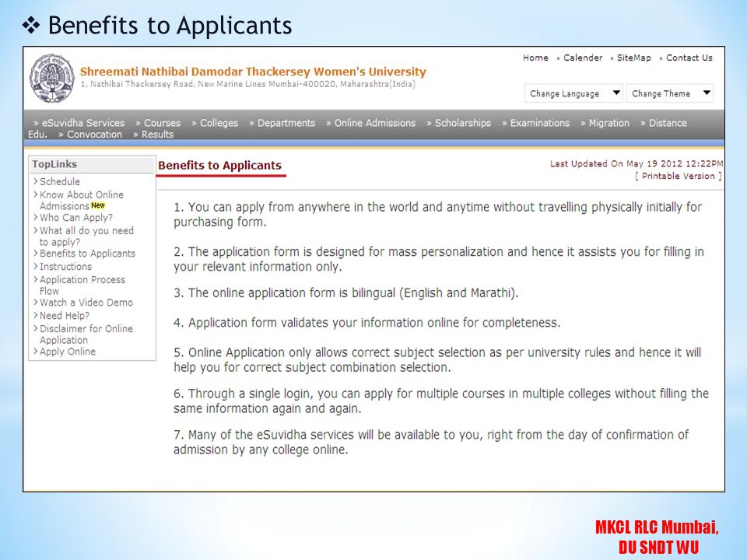Open the Examinations menu item
This screenshot has width=747, height=560.
coord(540,123)
